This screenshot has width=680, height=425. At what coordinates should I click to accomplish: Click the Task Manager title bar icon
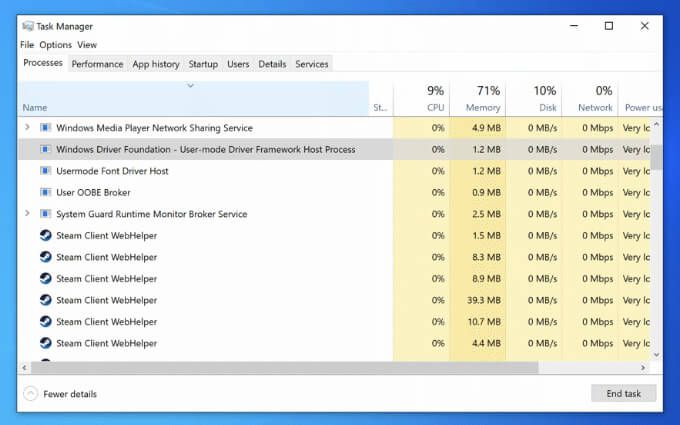(x=28, y=26)
